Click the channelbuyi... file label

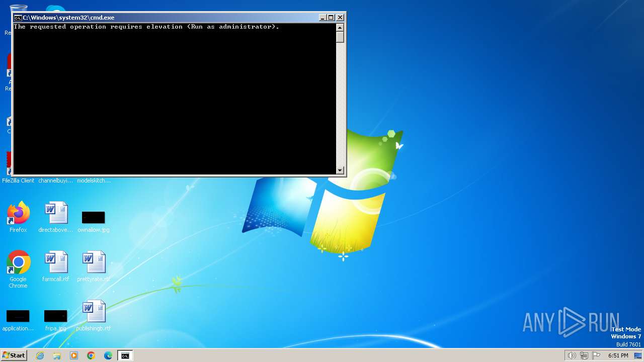(56, 180)
